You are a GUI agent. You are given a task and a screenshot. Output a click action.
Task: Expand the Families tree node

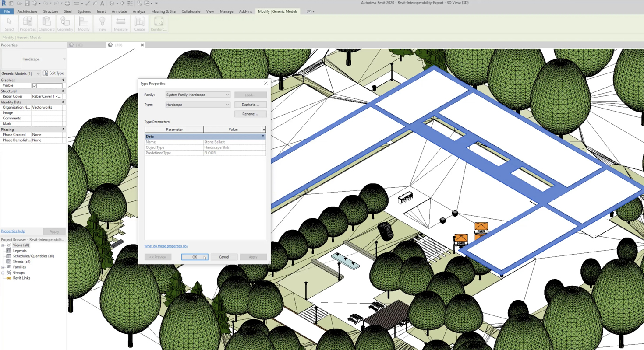click(3, 267)
